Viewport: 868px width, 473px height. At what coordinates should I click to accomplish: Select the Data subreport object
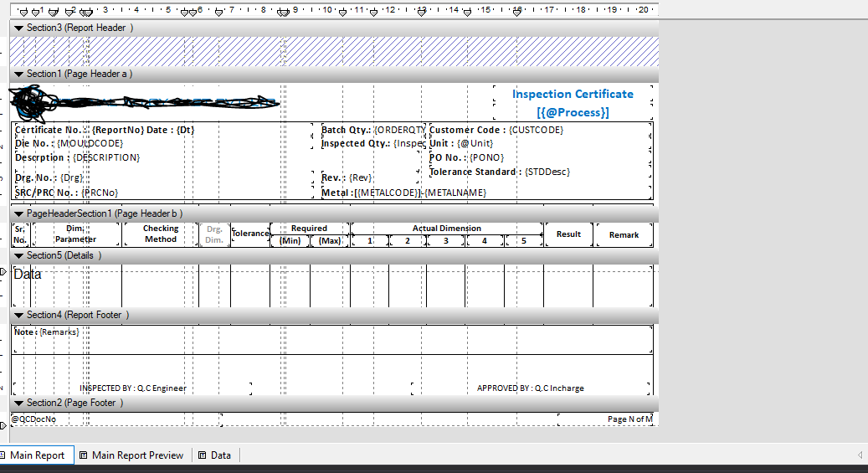[332, 285]
